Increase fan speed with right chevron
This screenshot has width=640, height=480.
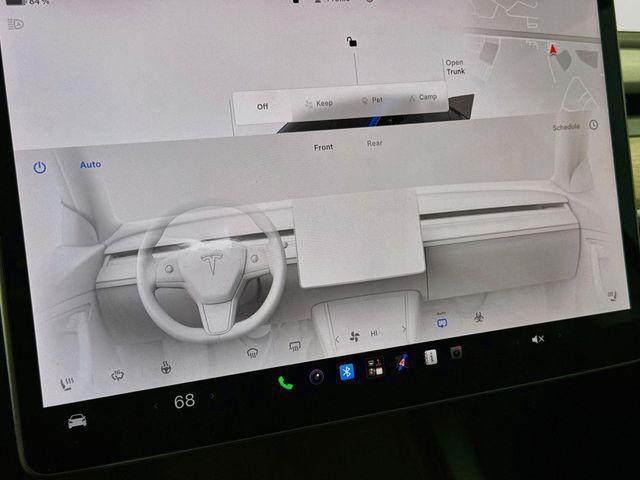point(404,329)
